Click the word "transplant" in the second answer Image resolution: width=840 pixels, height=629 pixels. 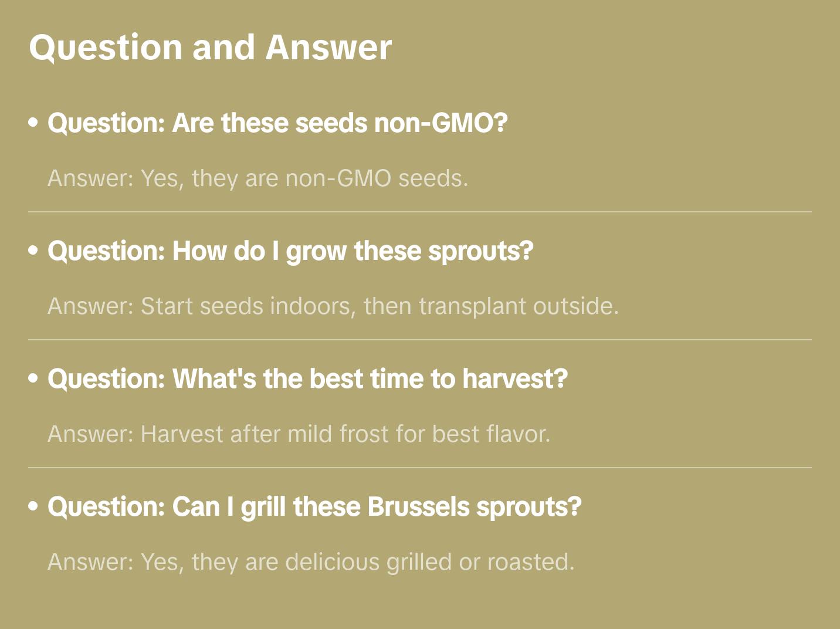[465, 306]
